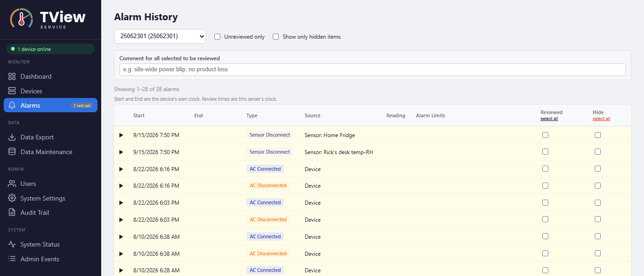Click the Sensor Disconnect tag for Home Fridge
644x276 pixels.
point(270,135)
